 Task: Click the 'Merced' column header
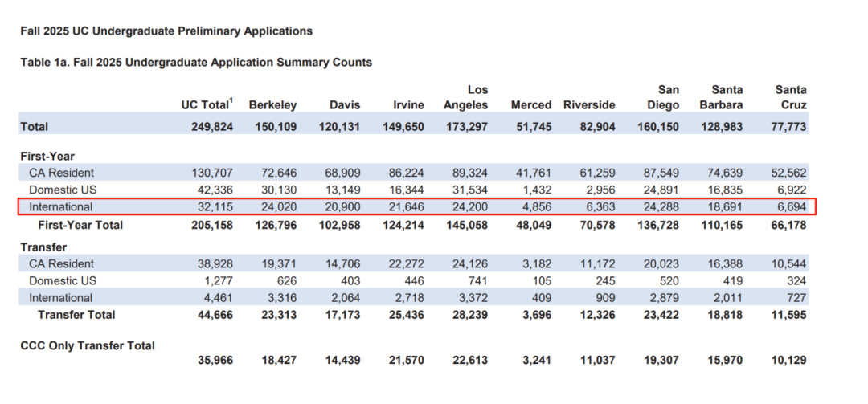pos(531,105)
